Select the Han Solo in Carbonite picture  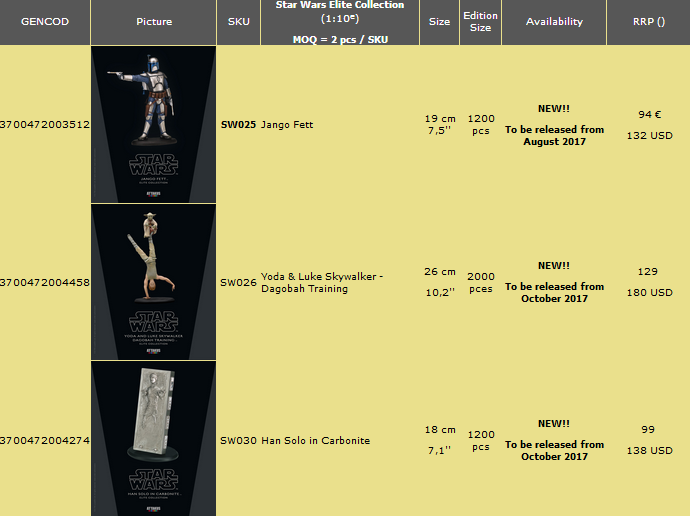pyautogui.click(x=153, y=439)
